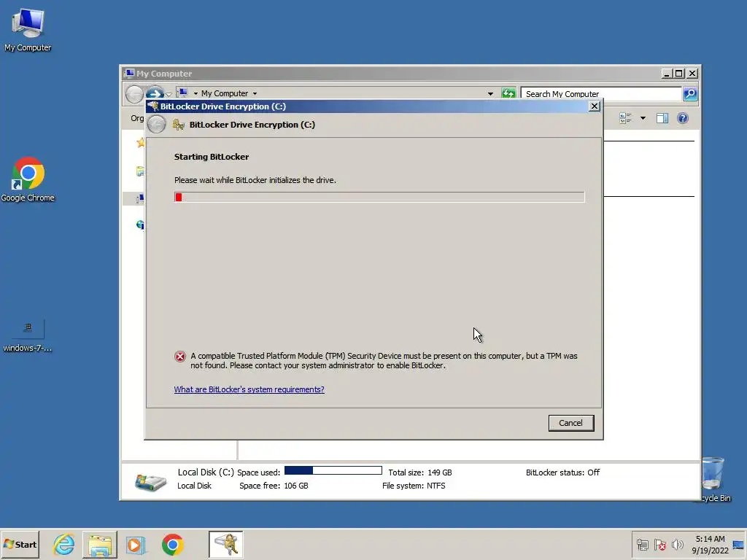Image resolution: width=747 pixels, height=560 pixels.
Task: Click File system: NTFS text
Action: tap(414, 486)
